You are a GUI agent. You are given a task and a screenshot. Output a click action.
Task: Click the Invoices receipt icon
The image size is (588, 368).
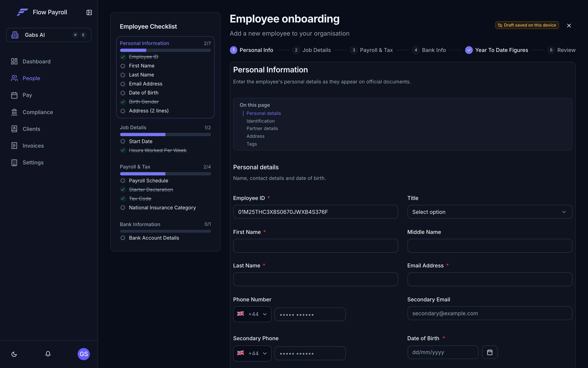pyautogui.click(x=14, y=146)
